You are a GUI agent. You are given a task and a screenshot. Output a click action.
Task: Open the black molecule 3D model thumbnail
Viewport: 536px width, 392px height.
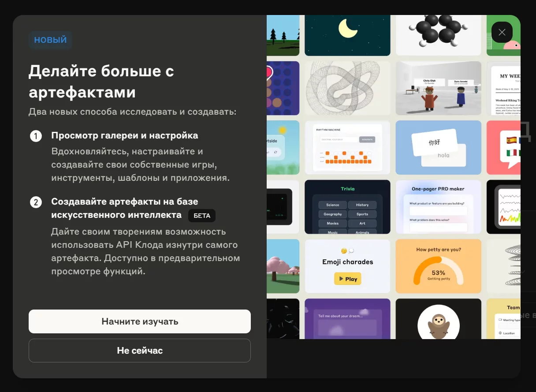click(438, 34)
